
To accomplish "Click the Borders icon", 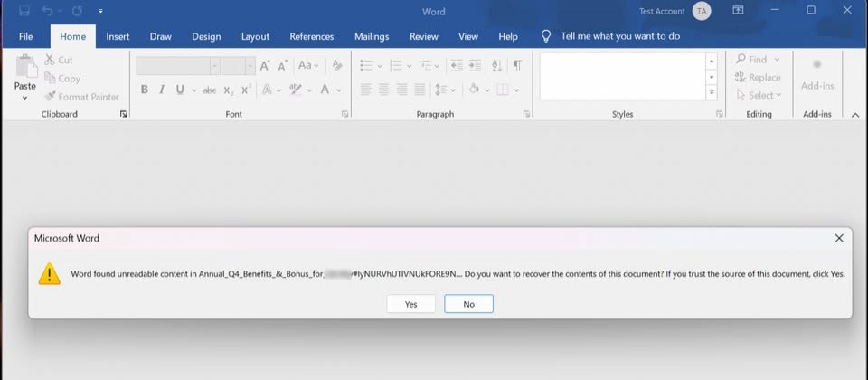I will (x=503, y=90).
